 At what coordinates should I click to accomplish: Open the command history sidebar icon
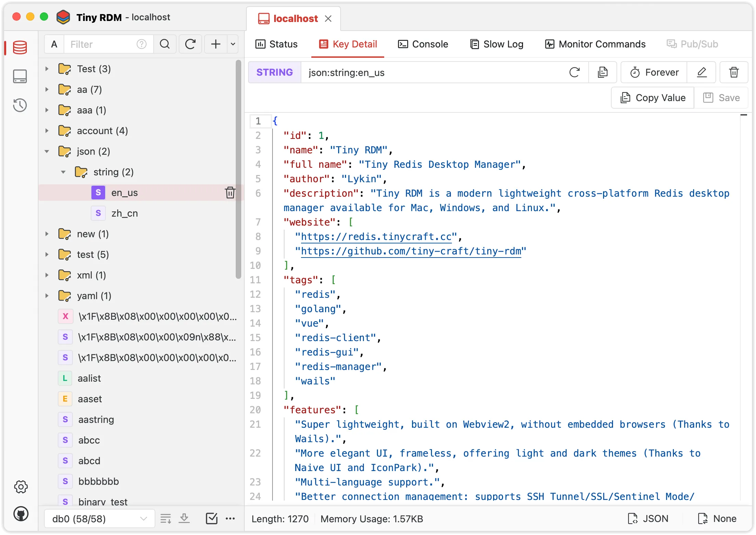(x=20, y=105)
